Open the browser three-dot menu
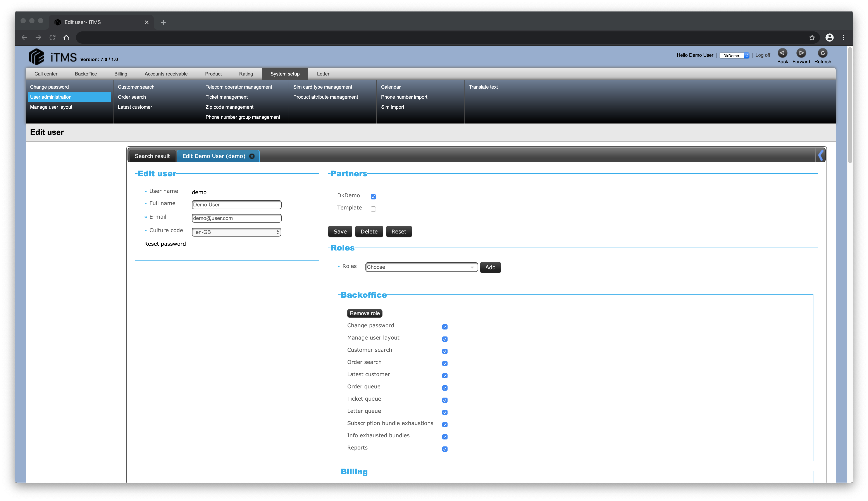868x501 pixels. pos(843,38)
